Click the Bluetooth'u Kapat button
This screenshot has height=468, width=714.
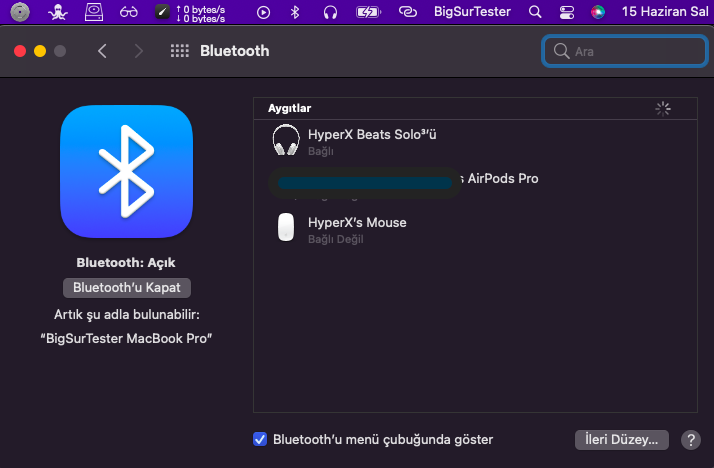click(x=126, y=287)
